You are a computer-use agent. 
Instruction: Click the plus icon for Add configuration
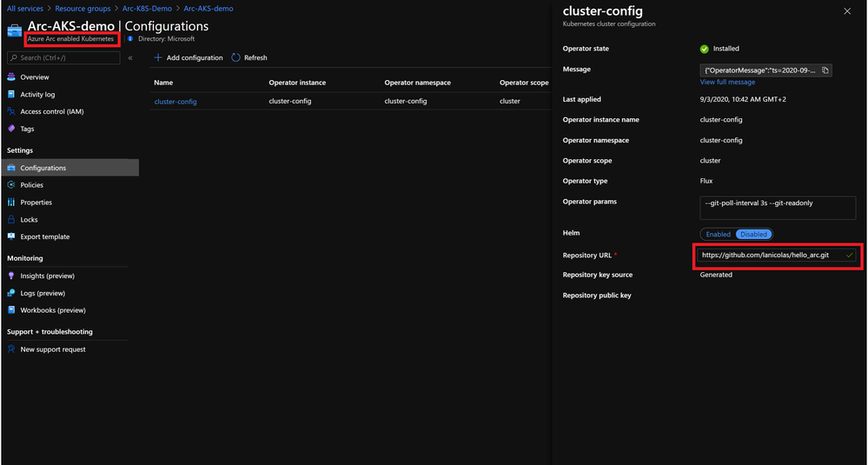pyautogui.click(x=158, y=57)
